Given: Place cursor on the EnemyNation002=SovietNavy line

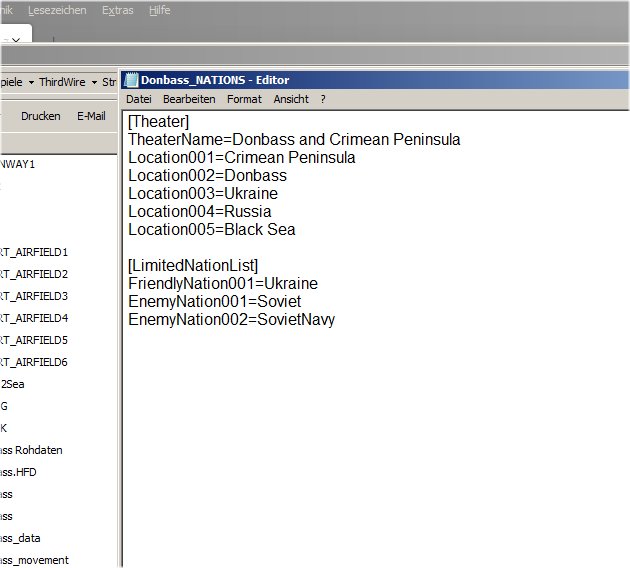Looking at the screenshot, I should [x=231, y=320].
